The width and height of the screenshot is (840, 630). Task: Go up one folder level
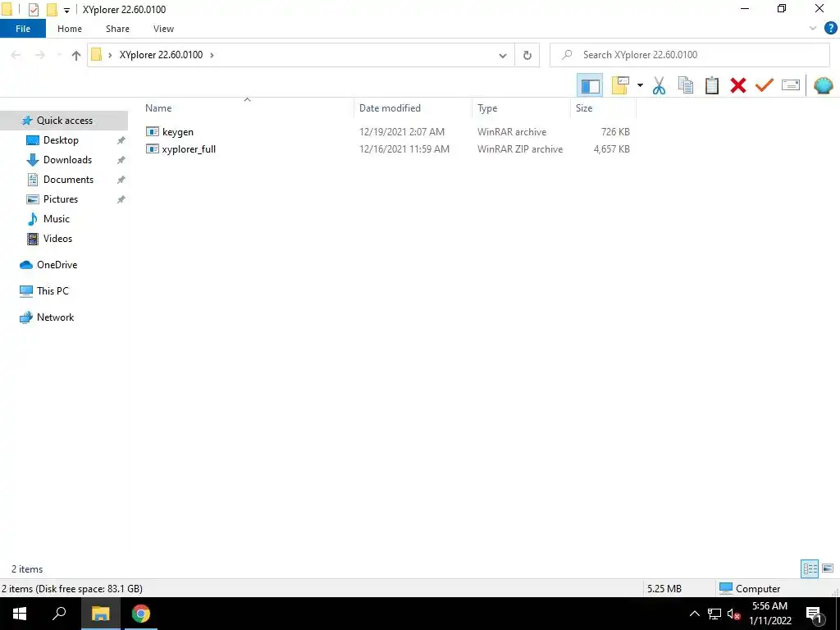click(x=76, y=55)
